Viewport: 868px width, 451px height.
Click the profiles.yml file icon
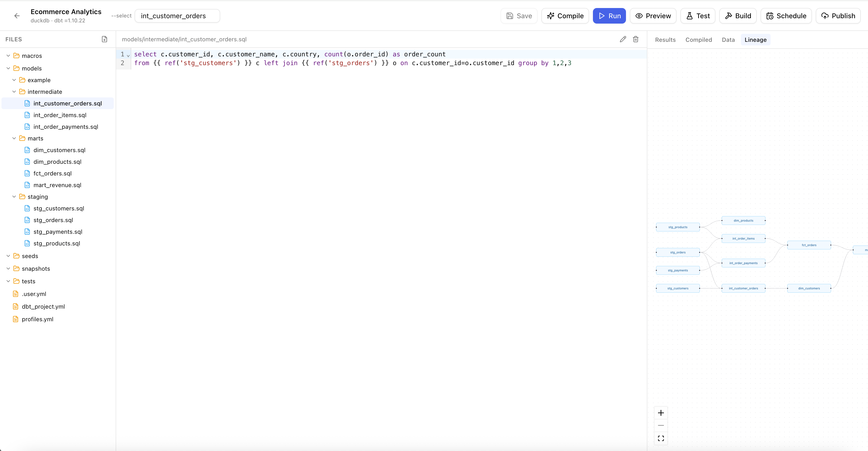tap(16, 319)
